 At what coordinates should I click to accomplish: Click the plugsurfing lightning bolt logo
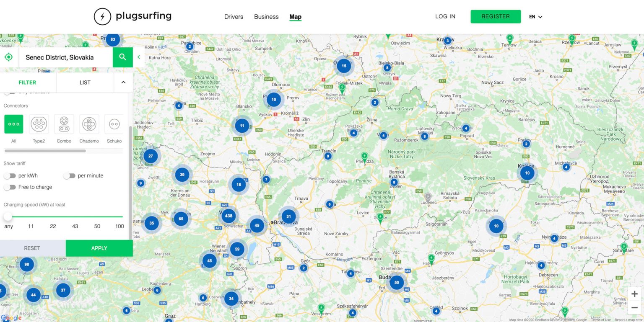102,17
